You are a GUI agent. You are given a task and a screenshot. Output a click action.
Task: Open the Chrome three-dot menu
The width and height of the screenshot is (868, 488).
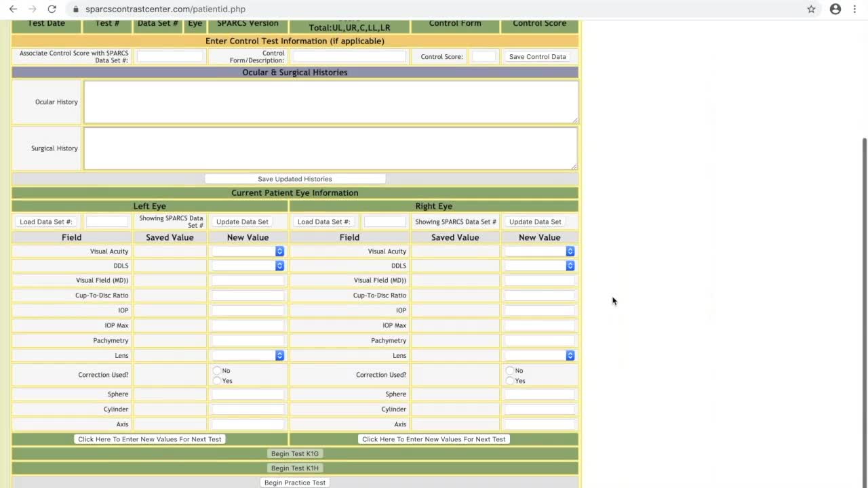pyautogui.click(x=855, y=9)
